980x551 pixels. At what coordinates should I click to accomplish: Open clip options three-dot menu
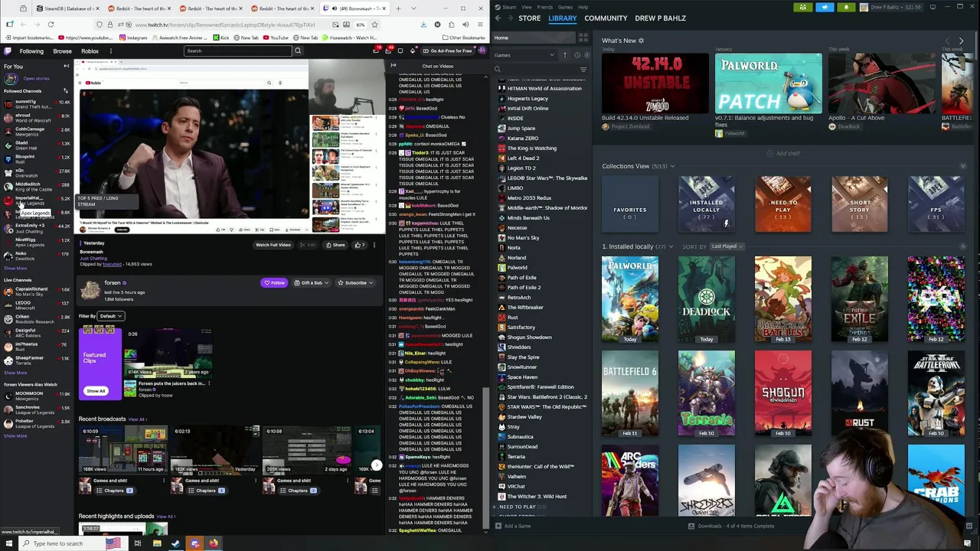[x=374, y=245]
